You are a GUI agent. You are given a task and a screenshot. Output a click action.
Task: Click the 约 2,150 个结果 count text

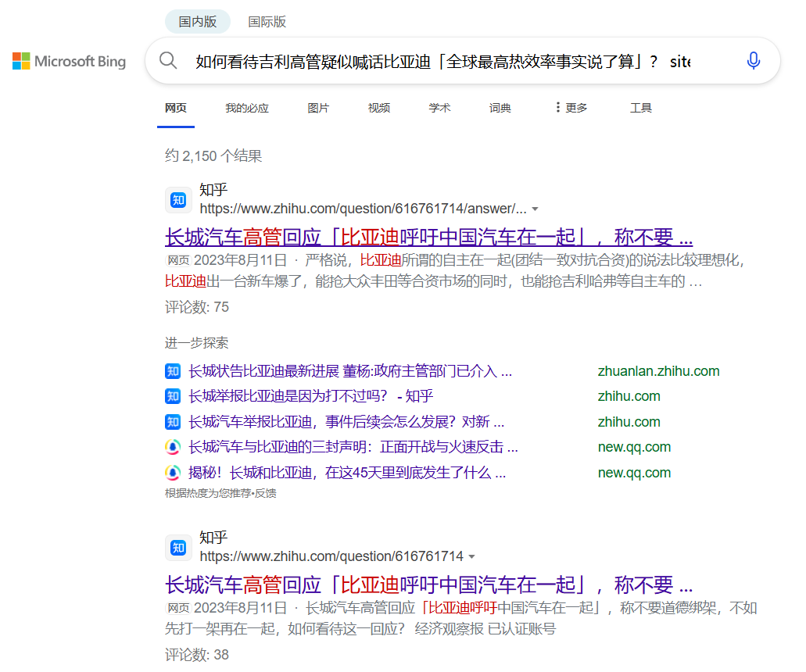[213, 155]
